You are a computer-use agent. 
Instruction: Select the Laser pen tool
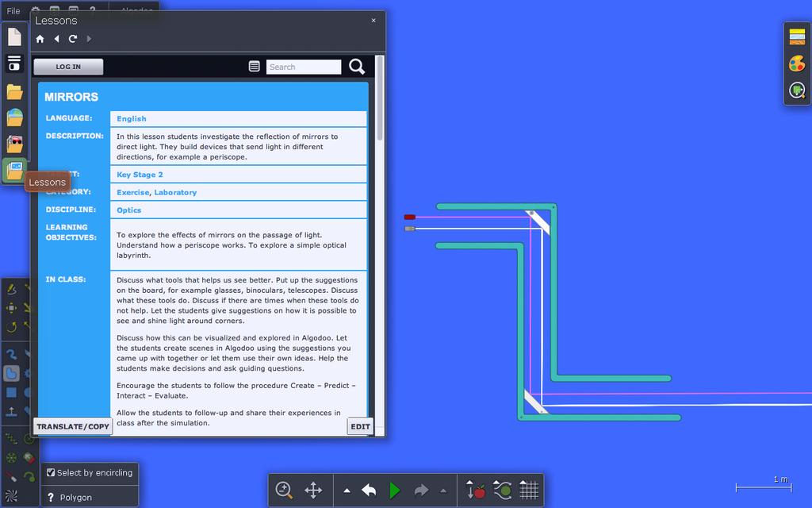coord(11,477)
